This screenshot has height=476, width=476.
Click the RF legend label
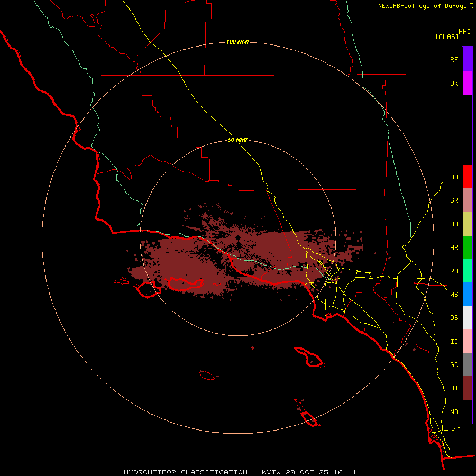point(454,59)
